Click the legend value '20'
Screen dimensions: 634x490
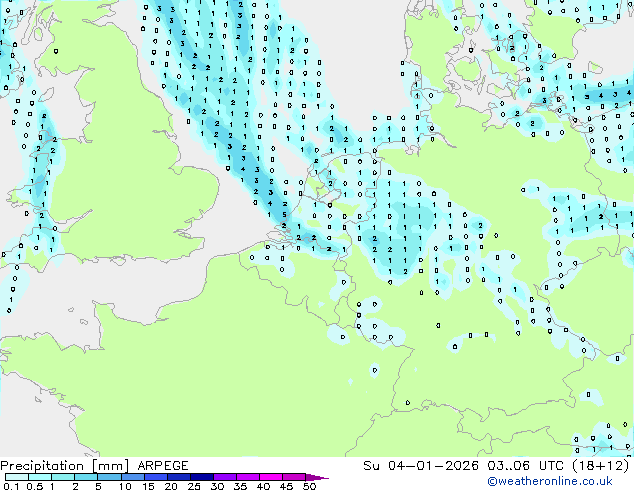[171, 486]
